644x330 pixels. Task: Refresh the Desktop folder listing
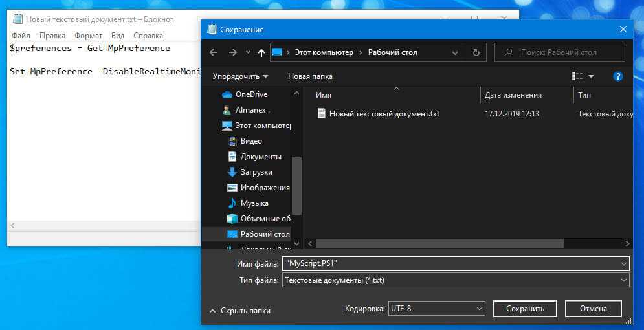click(x=476, y=52)
